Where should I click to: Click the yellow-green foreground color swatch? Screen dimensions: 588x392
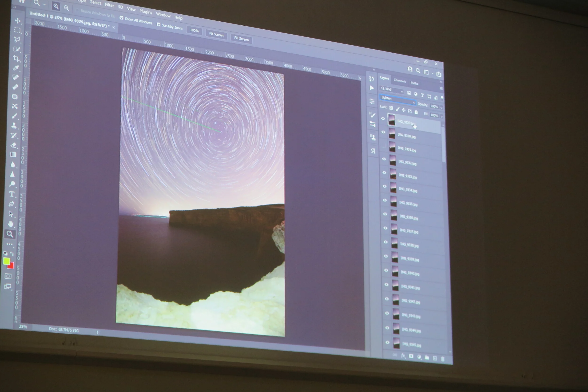[x=6, y=261]
